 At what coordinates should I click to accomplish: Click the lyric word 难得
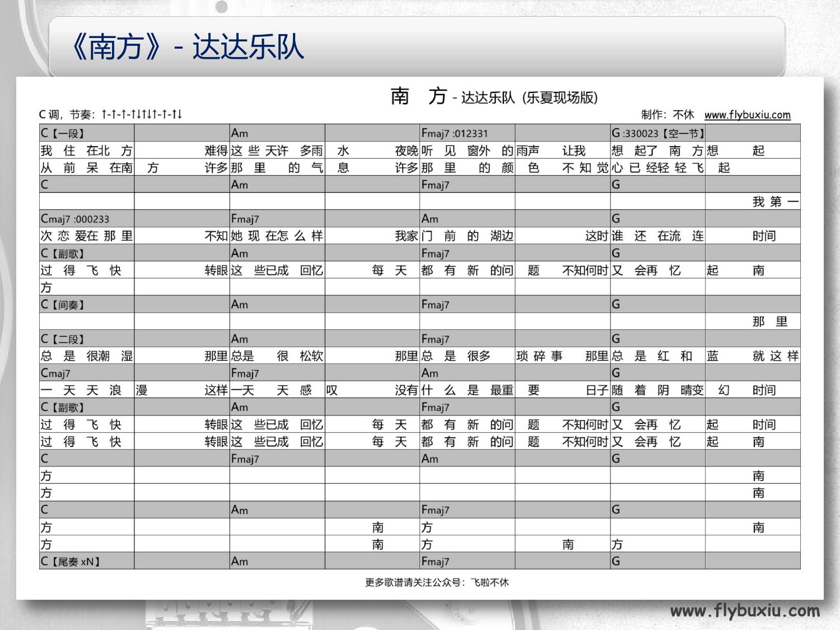click(x=216, y=151)
